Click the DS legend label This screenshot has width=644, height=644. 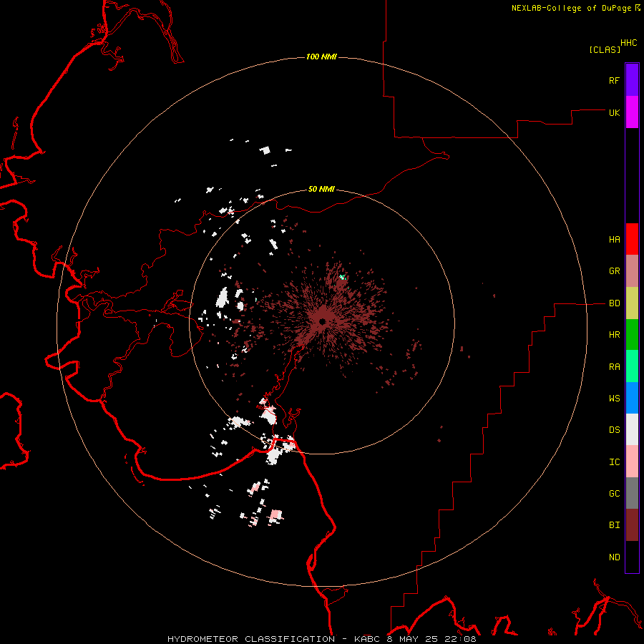[614, 430]
